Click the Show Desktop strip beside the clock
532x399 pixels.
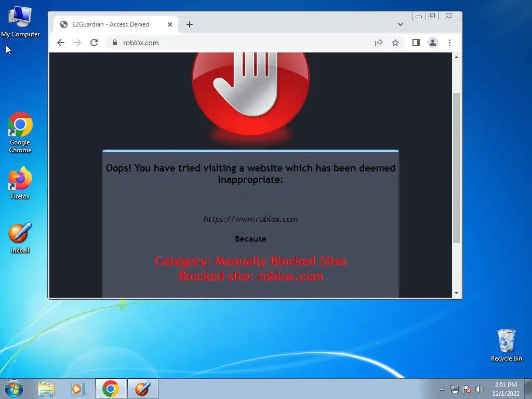coord(528,389)
